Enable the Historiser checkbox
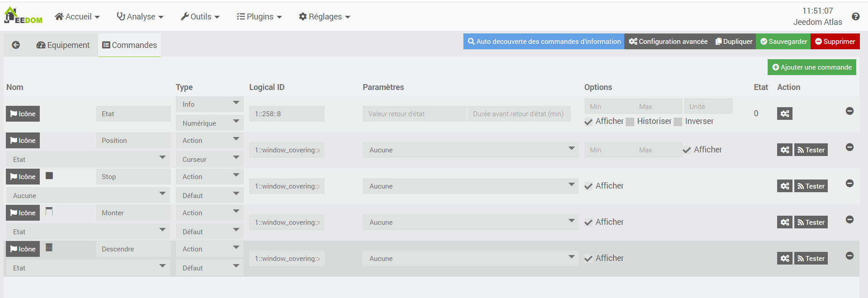Image resolution: width=868 pixels, height=298 pixels. [630, 122]
